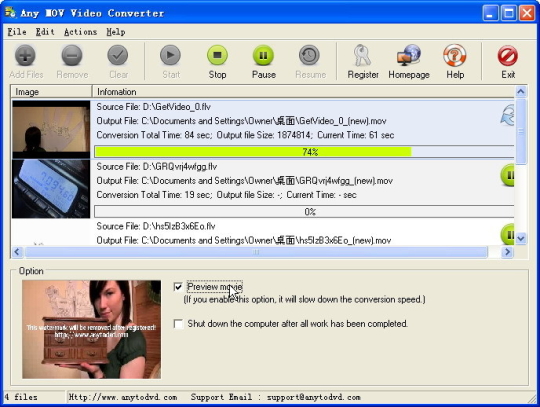The width and height of the screenshot is (540, 407).
Task: Click the text 'Source File: D:\hs5lzB3x6Eo.flv'
Action: point(156,226)
